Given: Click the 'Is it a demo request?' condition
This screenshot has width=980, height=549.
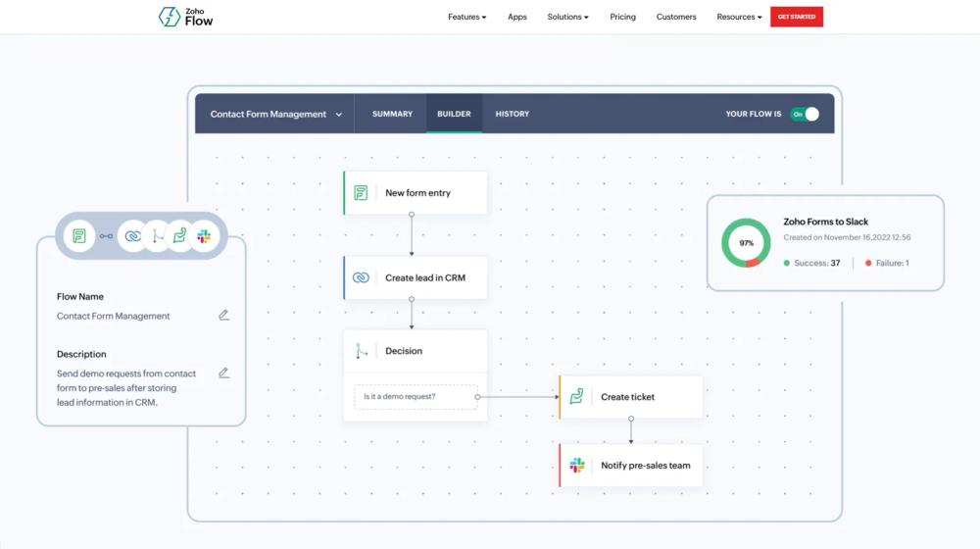Looking at the screenshot, I should [x=416, y=396].
